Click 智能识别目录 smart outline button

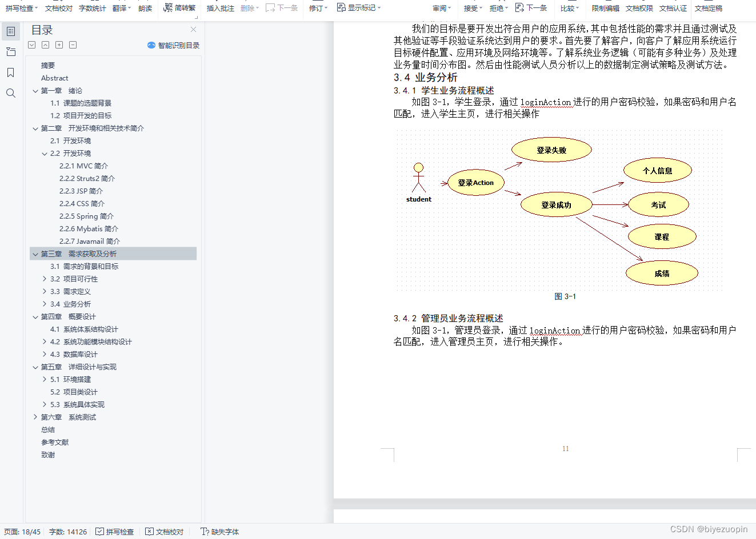173,45
